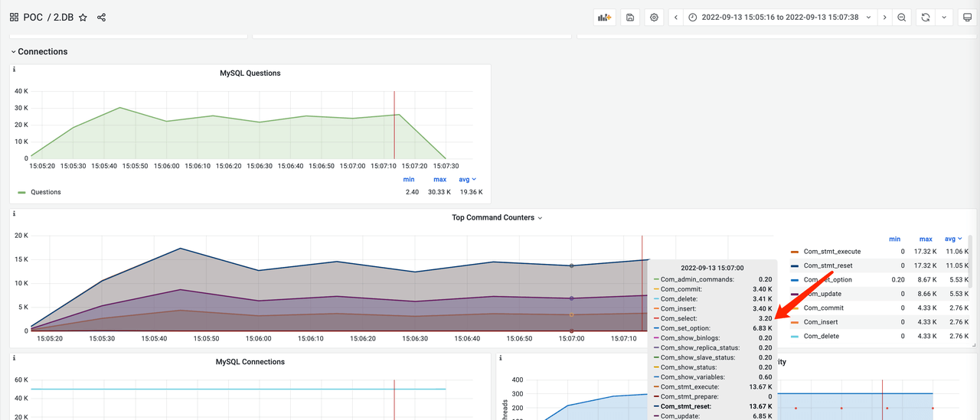Toggle the Questions series in the legend
This screenshot has height=420, width=980.
point(45,192)
